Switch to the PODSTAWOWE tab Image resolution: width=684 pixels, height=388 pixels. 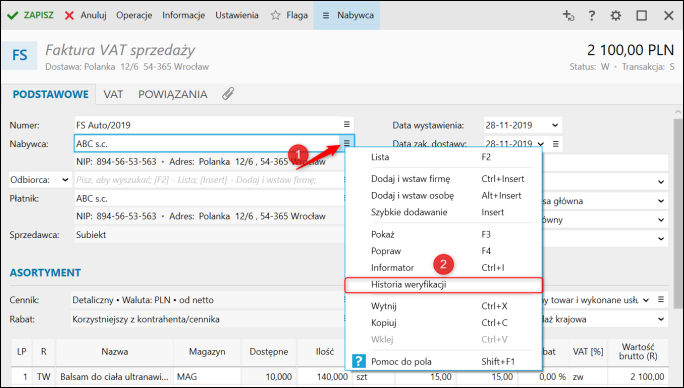click(51, 94)
